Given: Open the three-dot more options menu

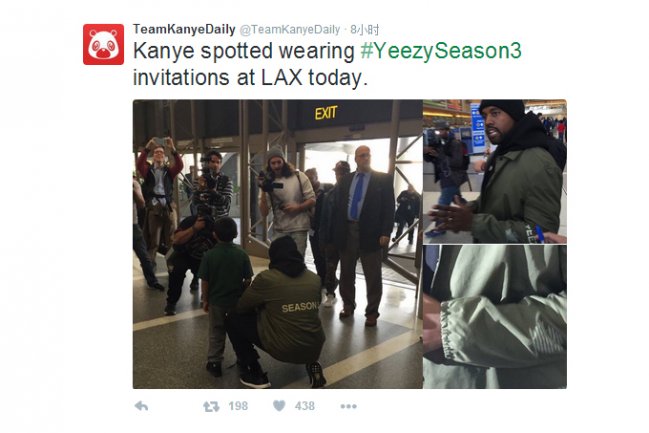Looking at the screenshot, I should [349, 406].
